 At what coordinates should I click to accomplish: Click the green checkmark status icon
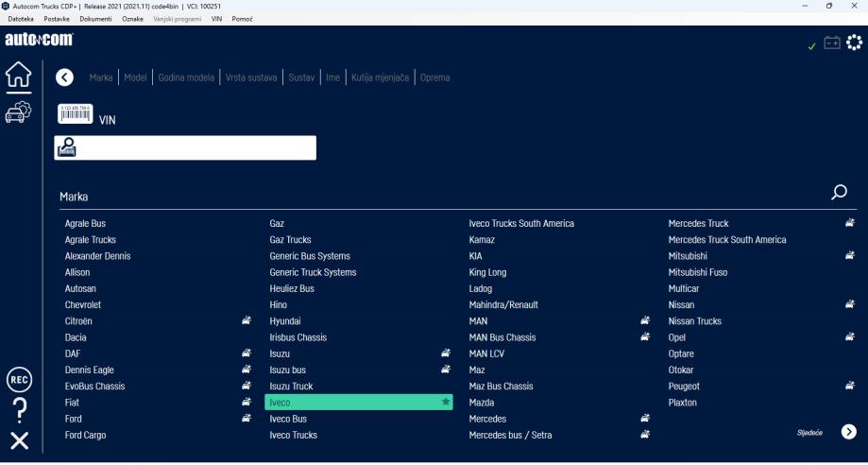pyautogui.click(x=812, y=46)
